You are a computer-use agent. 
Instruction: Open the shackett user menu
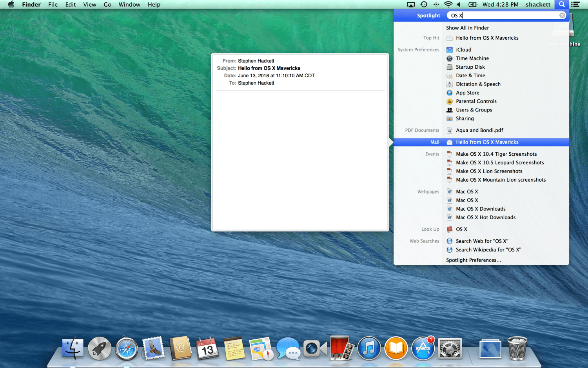pos(538,4)
